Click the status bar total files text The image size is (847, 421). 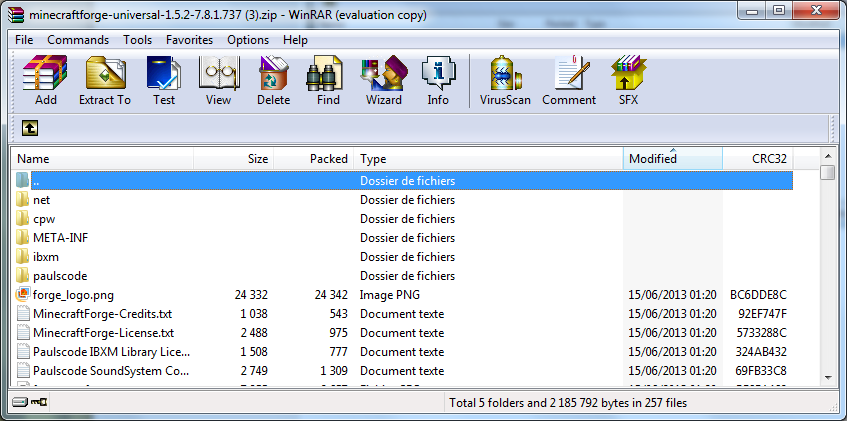568,403
